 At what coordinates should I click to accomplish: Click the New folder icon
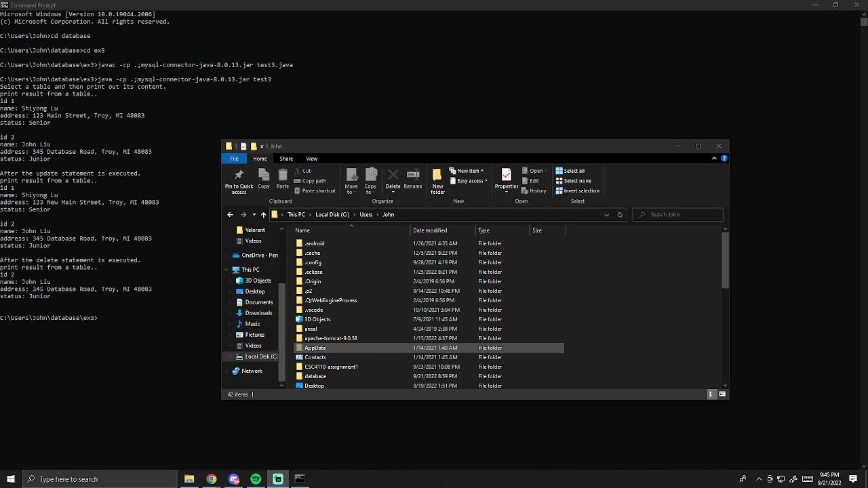click(437, 176)
